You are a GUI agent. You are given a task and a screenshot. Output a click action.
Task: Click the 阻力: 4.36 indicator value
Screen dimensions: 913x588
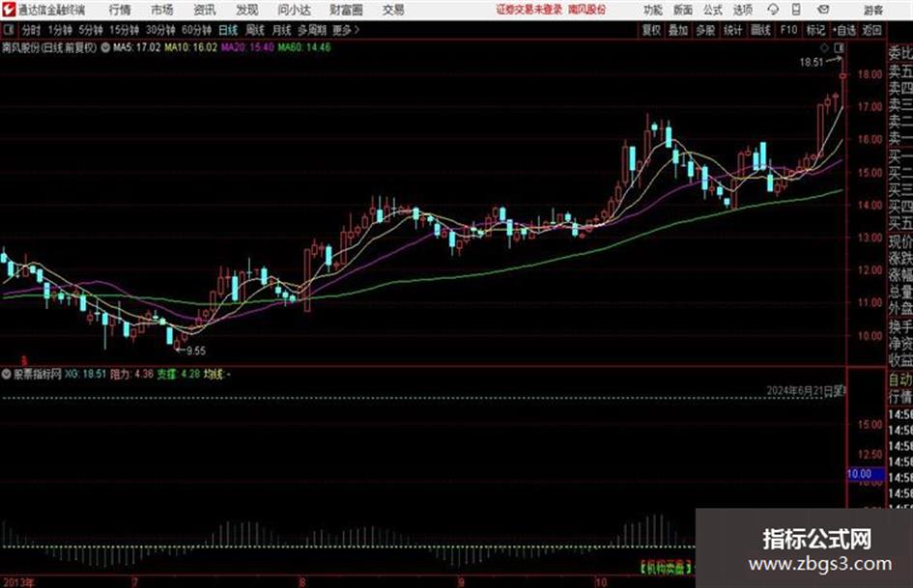(x=131, y=374)
